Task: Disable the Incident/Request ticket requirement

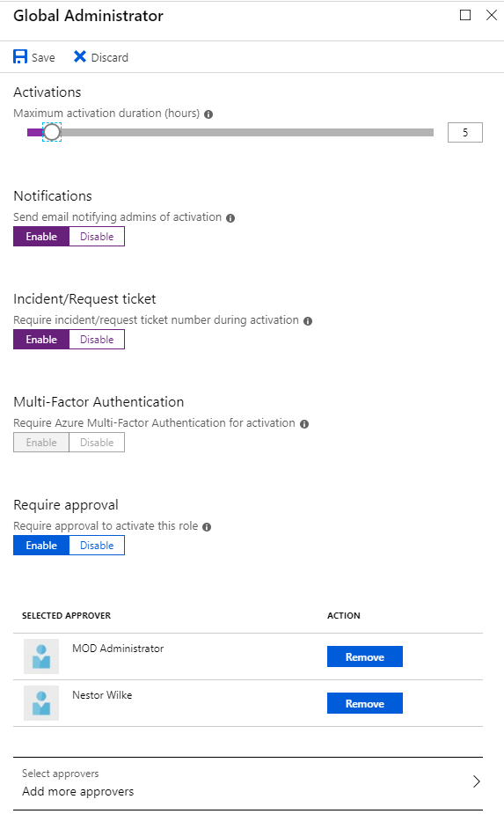Action: [97, 340]
